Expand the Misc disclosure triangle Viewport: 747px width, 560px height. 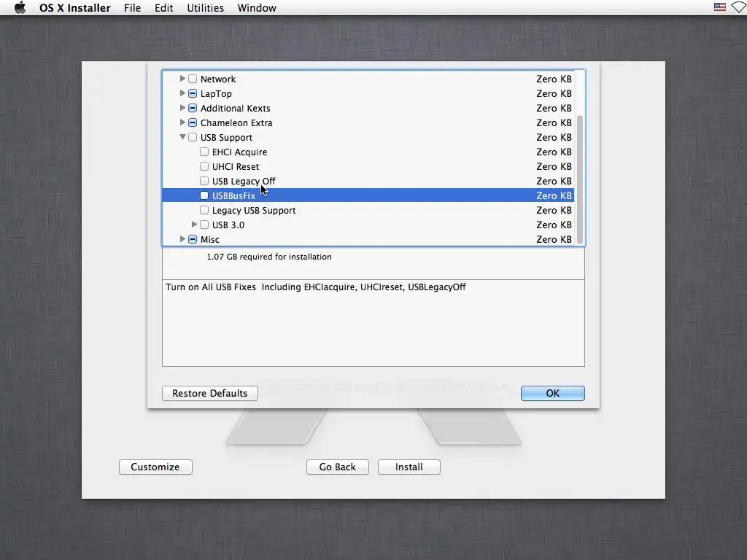tap(182, 239)
